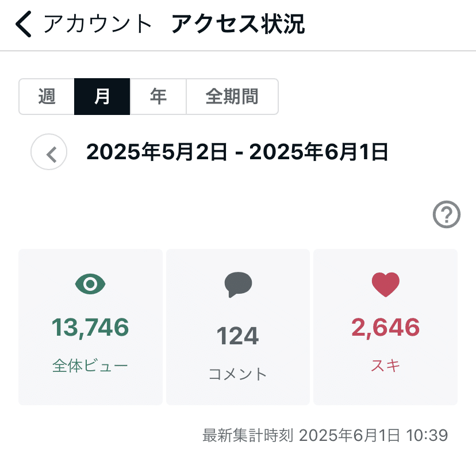
Task: Select the 月 (month) tab
Action: 102,97
